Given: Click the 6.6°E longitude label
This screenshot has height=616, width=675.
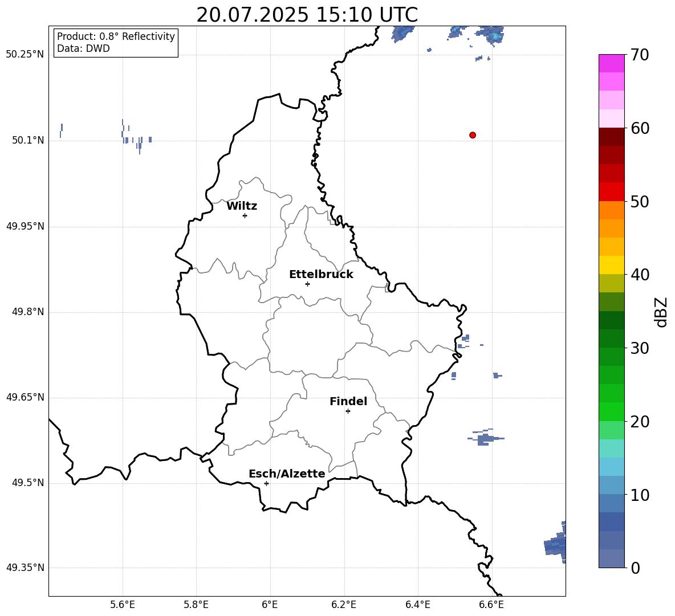Looking at the screenshot, I should [491, 605].
